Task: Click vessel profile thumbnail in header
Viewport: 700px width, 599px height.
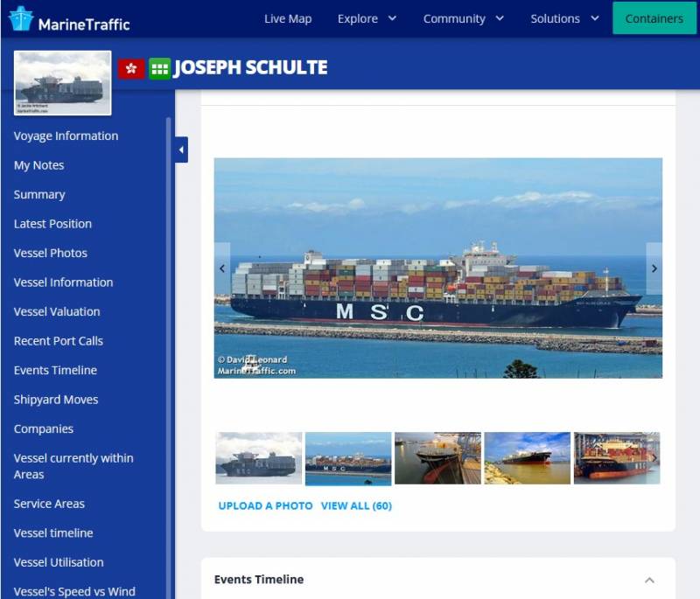Action: tap(62, 83)
